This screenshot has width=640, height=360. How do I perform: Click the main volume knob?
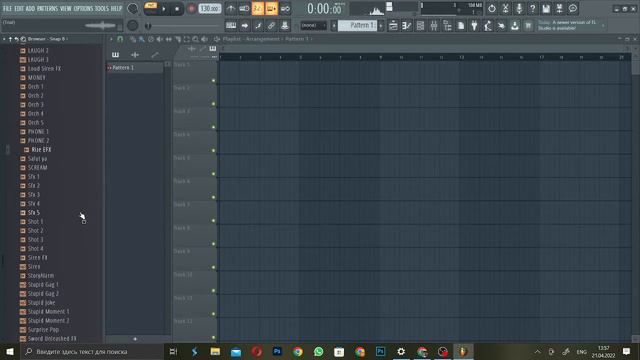[133, 8]
